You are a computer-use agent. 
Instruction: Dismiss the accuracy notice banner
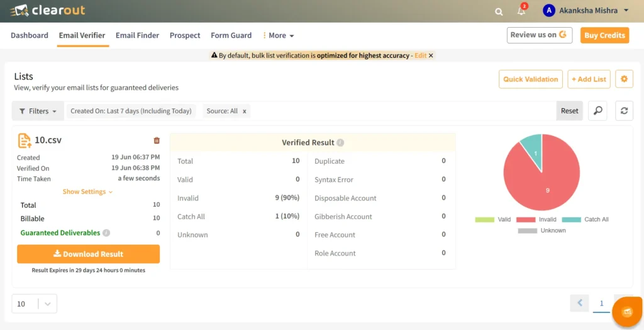(x=431, y=55)
